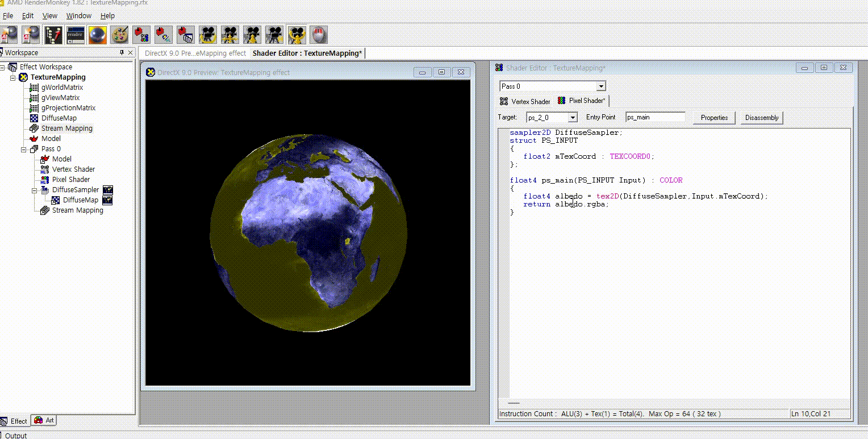Click the red teapot with documents icon
Viewport: 868px width, 439px height.
click(186, 35)
